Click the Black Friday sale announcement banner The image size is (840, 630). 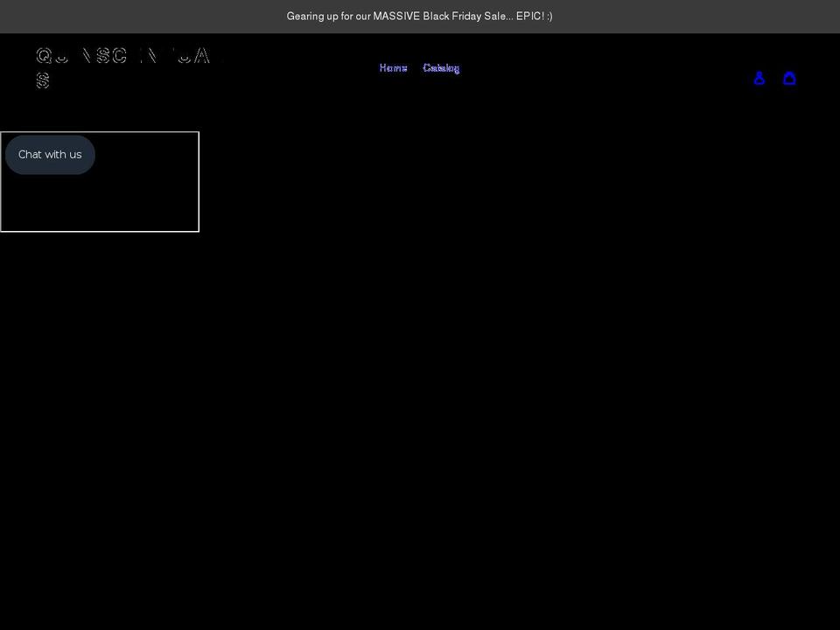[x=420, y=16]
